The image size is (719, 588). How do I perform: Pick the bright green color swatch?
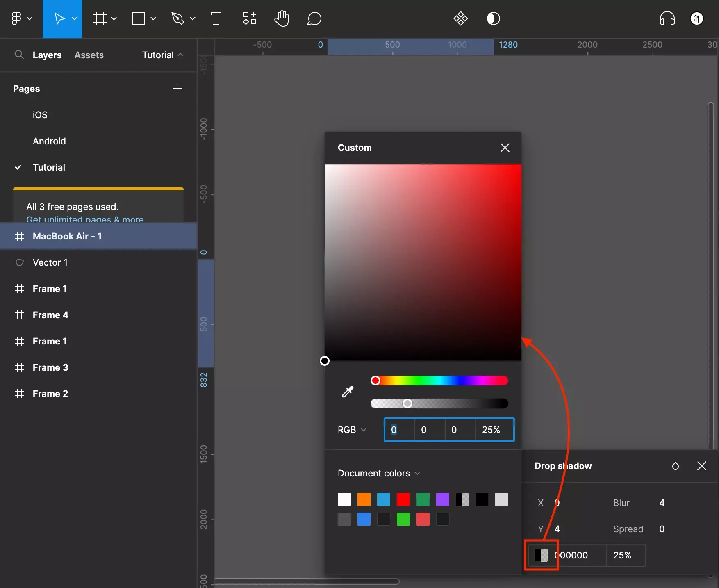pos(403,519)
